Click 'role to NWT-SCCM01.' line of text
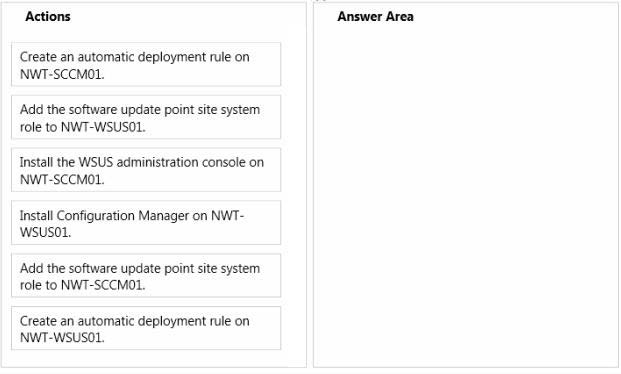Viewport: 621px width, 374px height. click(x=83, y=285)
